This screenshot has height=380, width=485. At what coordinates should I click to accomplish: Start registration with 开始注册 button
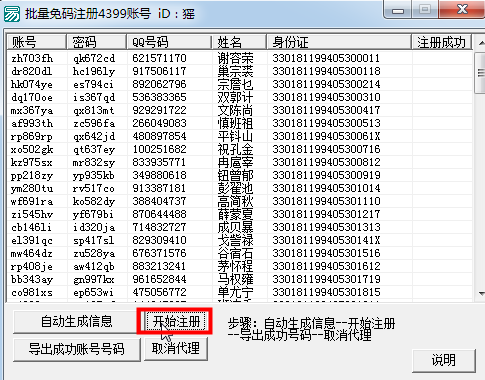(176, 321)
